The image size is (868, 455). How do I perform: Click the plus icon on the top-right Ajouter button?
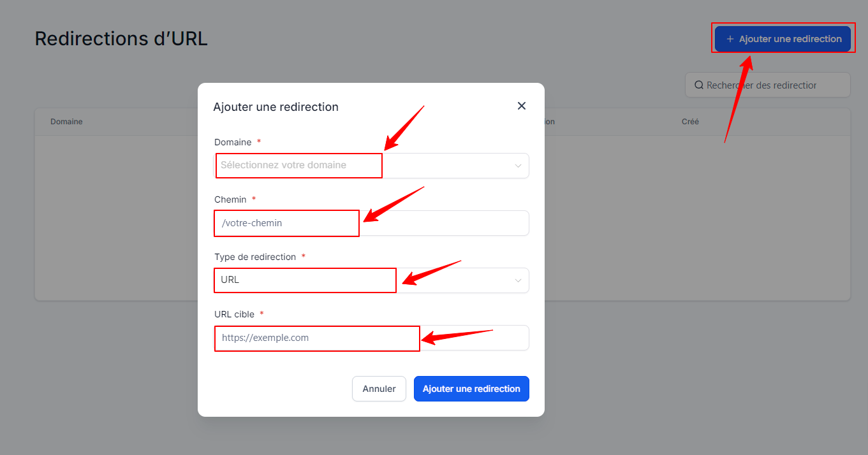[x=730, y=39]
